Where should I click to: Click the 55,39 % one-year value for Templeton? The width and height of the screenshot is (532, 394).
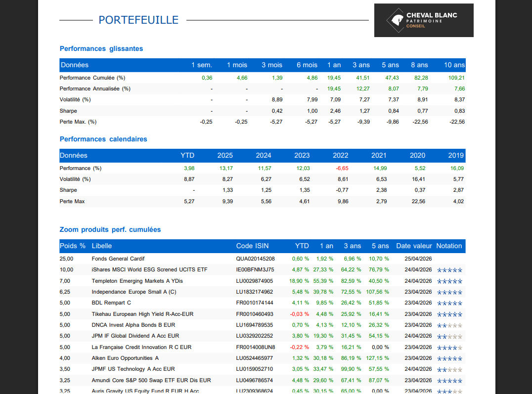pos(323,281)
